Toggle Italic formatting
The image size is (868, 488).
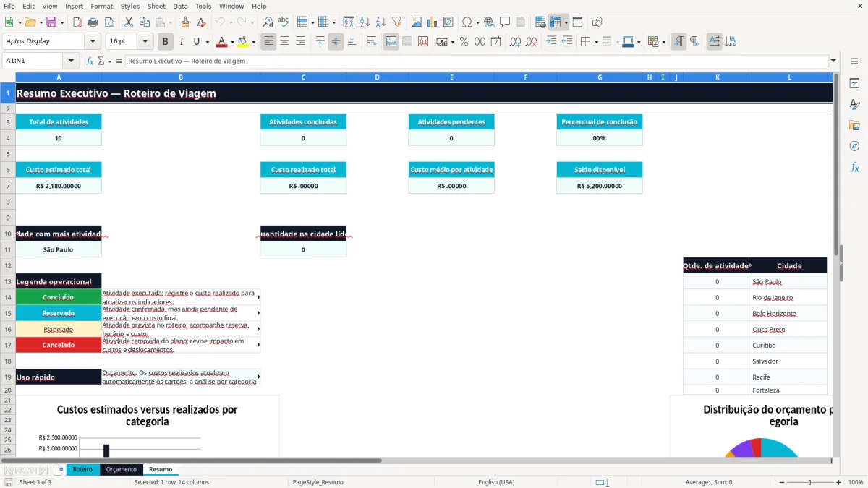[181, 42]
